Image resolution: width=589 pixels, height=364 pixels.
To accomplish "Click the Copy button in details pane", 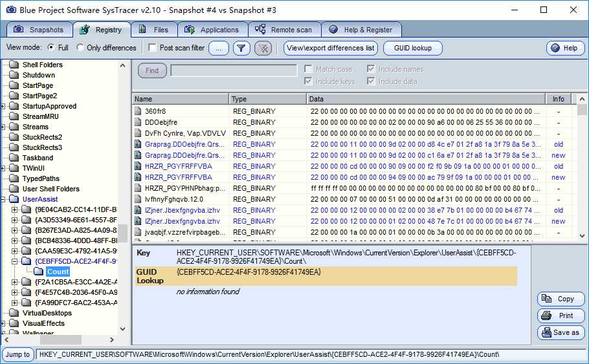I will [x=560, y=299].
